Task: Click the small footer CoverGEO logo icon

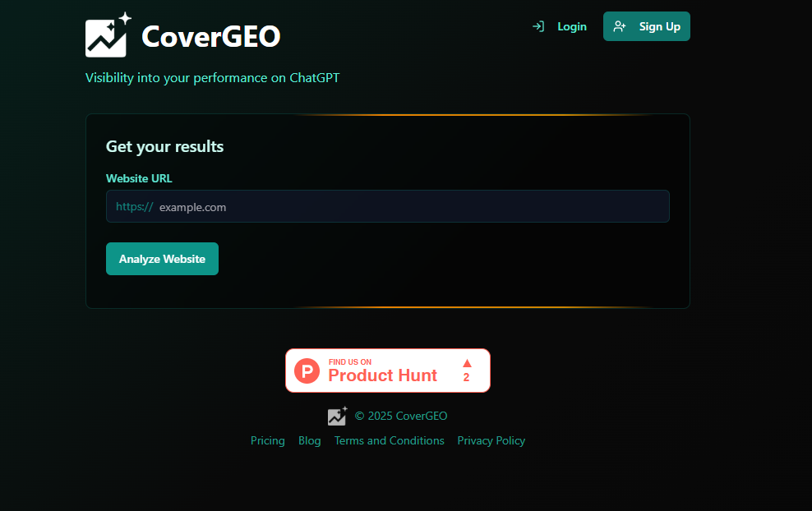Action: click(x=338, y=416)
